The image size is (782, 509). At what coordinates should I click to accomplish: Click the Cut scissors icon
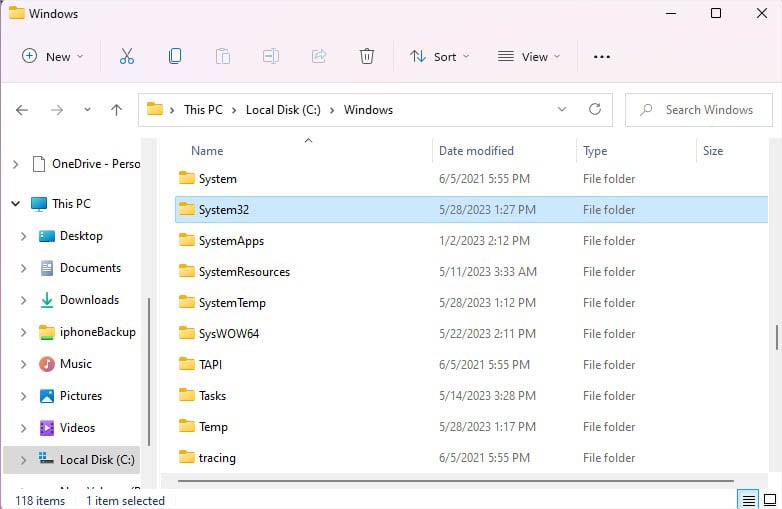tap(127, 56)
